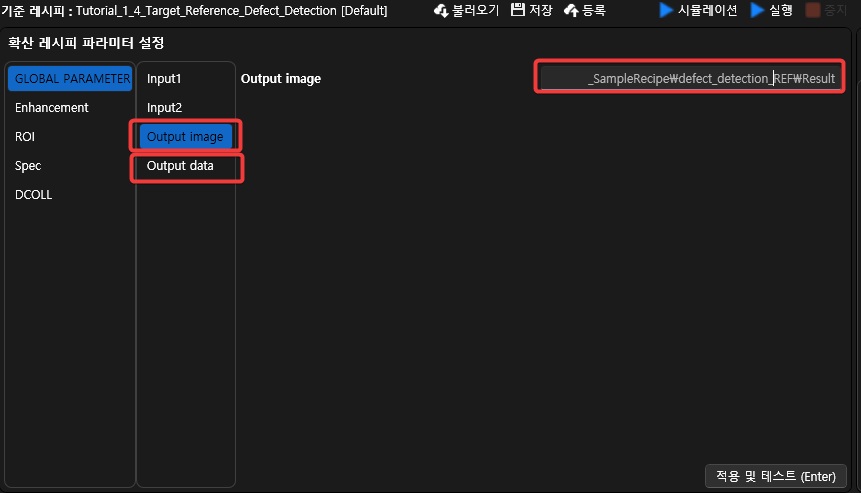Open the DCOLL category
The width and height of the screenshot is (861, 493).
(33, 195)
